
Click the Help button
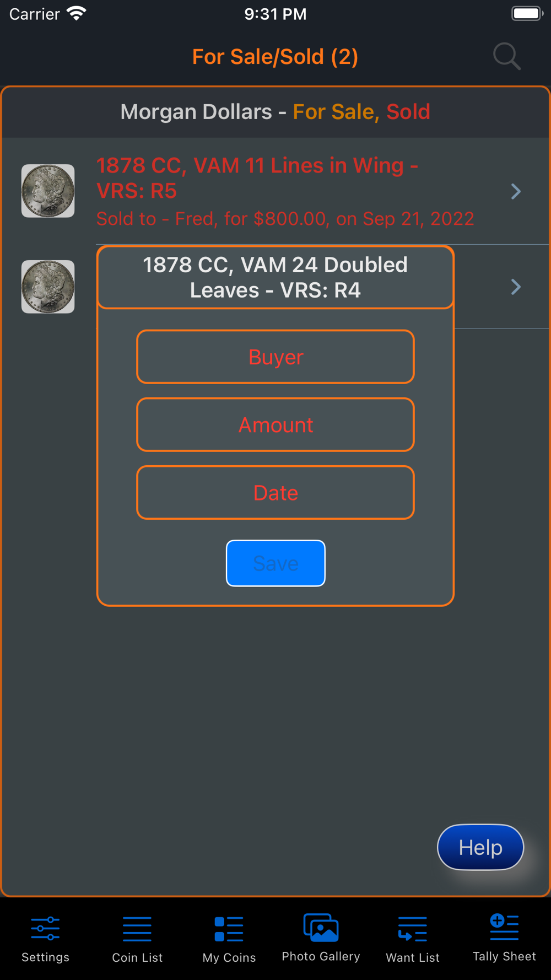click(480, 847)
